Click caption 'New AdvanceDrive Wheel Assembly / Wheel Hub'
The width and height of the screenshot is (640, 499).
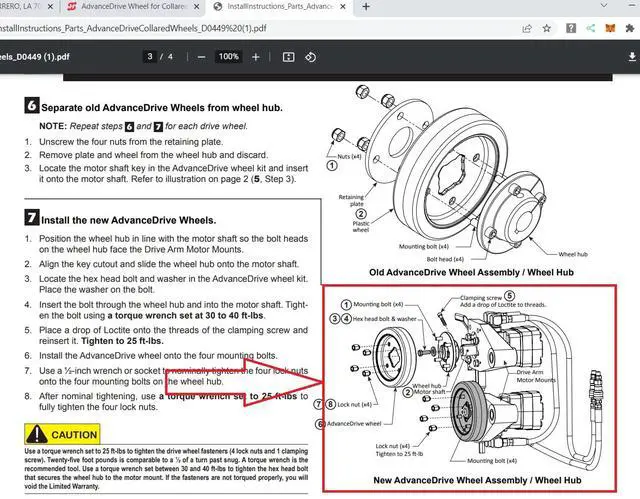477,480
